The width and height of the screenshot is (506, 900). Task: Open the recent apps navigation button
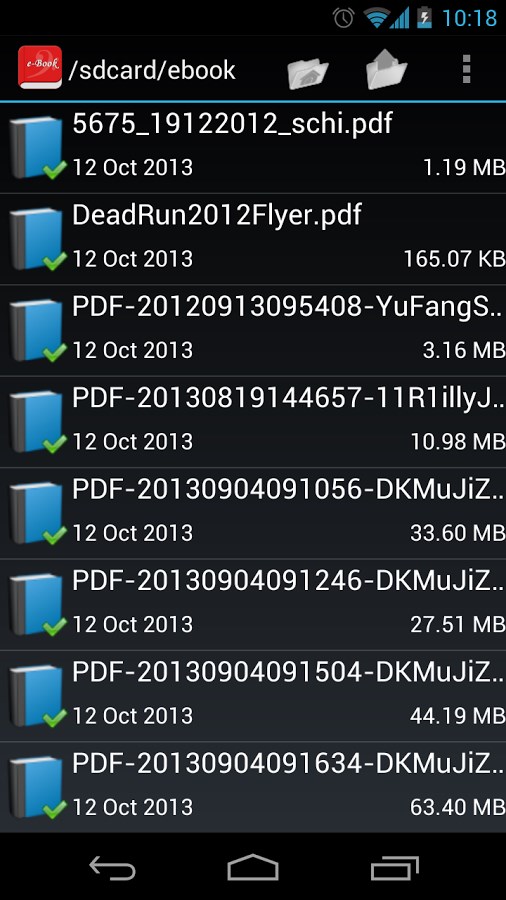pyautogui.click(x=394, y=868)
